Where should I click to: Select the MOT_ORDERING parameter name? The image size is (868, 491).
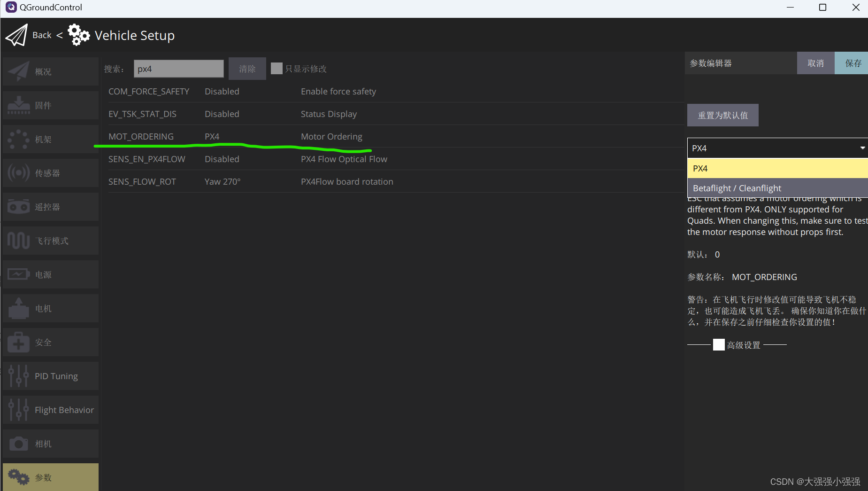pyautogui.click(x=141, y=136)
